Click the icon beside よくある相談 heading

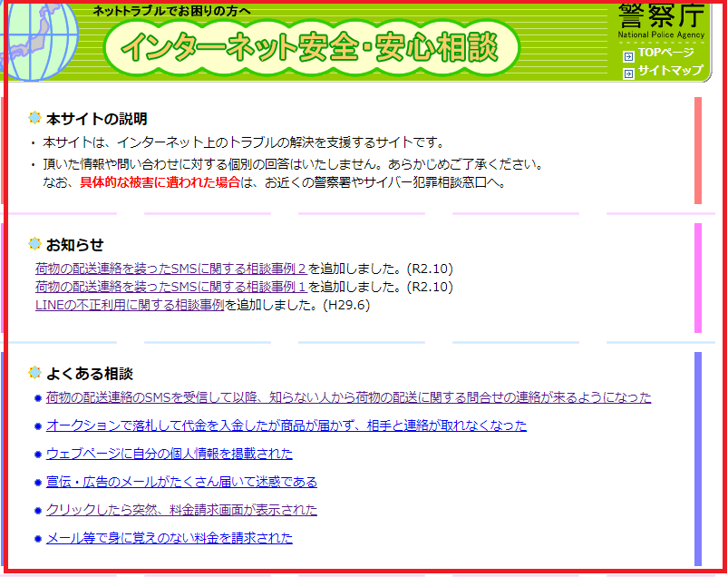point(34,373)
